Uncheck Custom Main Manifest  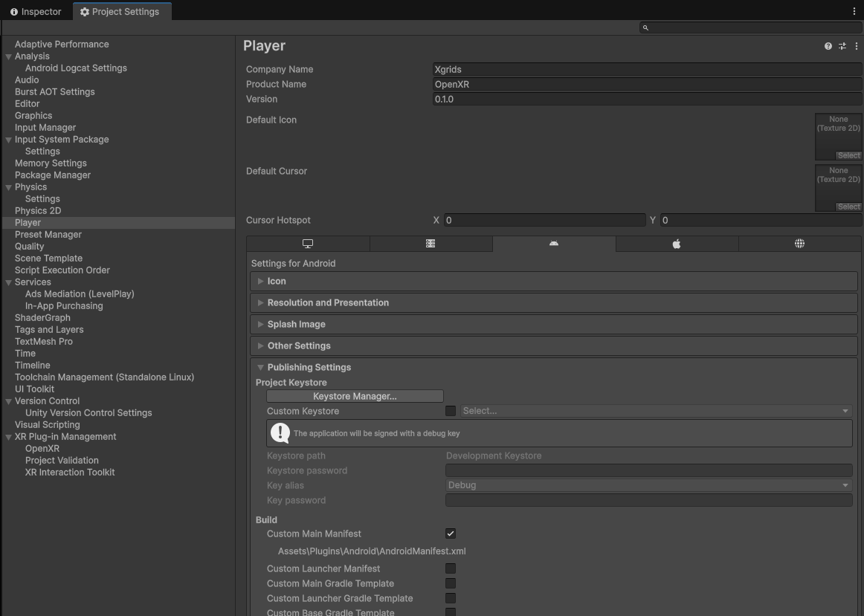[x=450, y=534]
